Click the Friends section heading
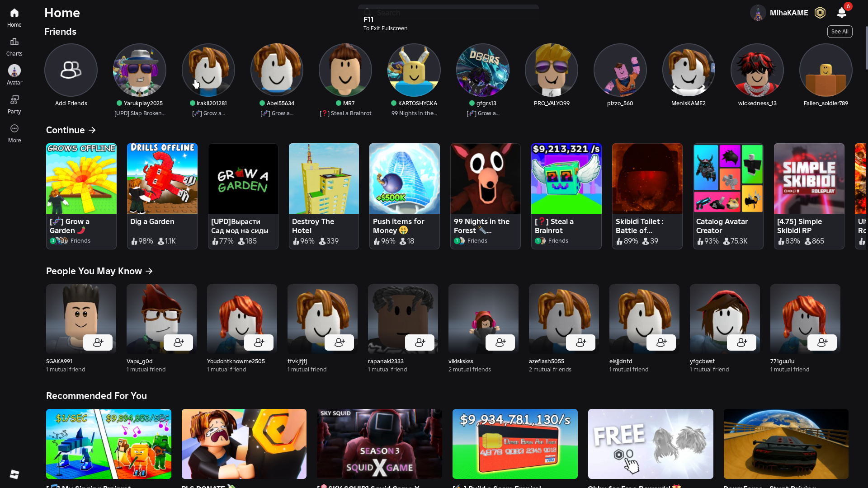Image resolution: width=868 pixels, height=488 pixels. [60, 32]
